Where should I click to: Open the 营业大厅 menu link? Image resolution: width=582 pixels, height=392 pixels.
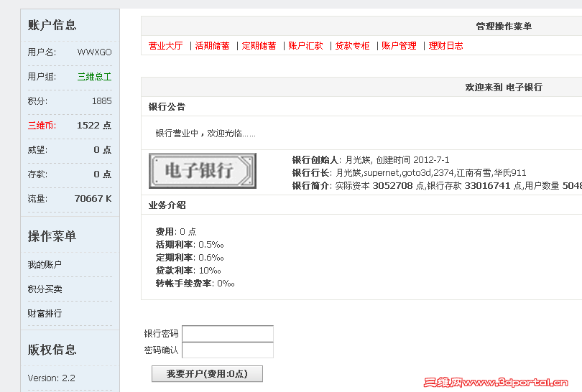[x=165, y=46]
